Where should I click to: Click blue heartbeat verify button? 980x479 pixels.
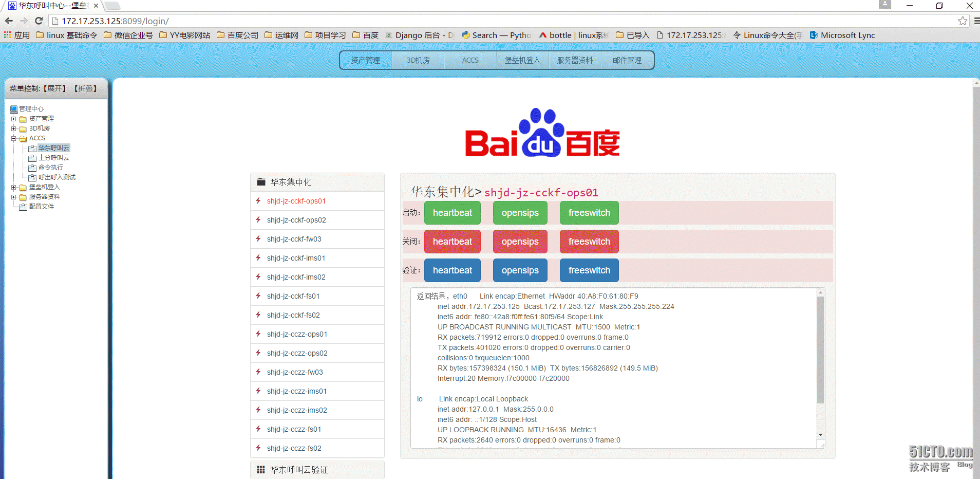click(x=453, y=270)
